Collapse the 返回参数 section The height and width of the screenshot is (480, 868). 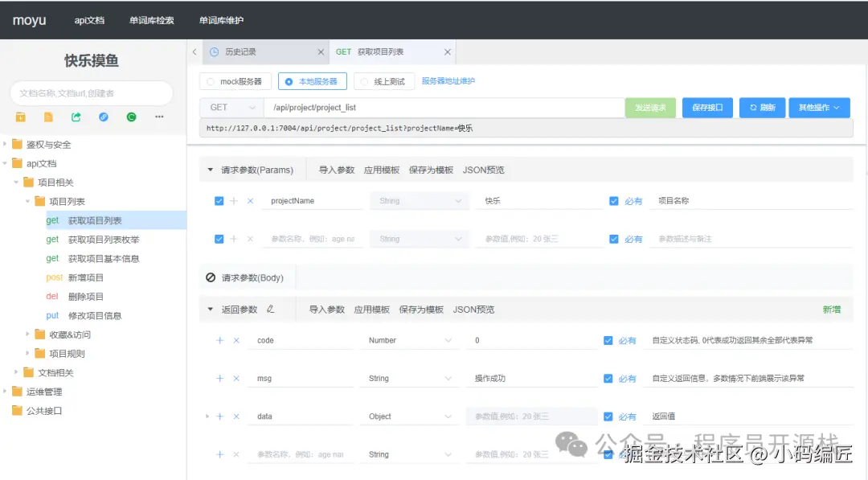(x=211, y=310)
